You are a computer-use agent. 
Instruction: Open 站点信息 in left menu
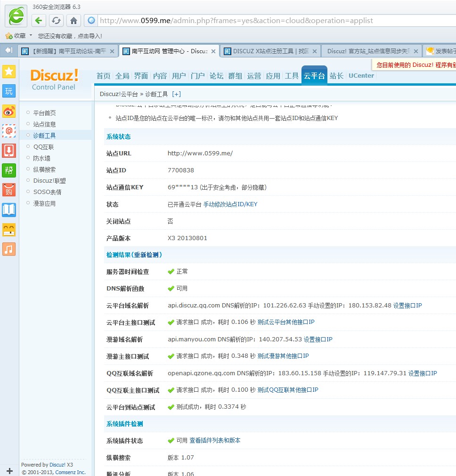coord(44,124)
